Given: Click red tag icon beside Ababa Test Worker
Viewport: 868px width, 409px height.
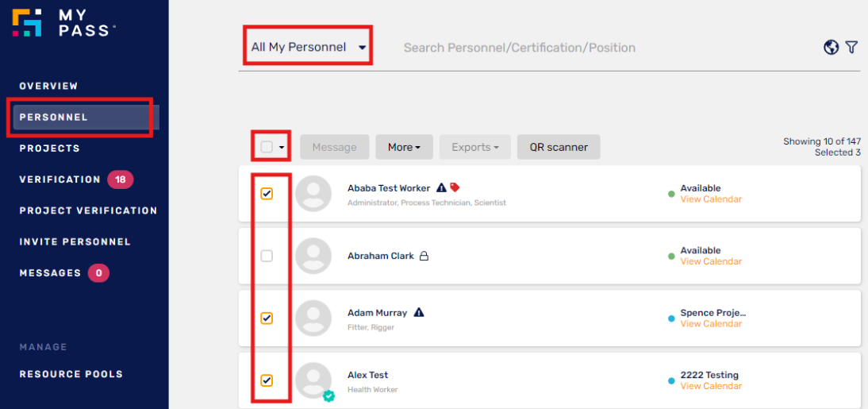Looking at the screenshot, I should point(455,187).
